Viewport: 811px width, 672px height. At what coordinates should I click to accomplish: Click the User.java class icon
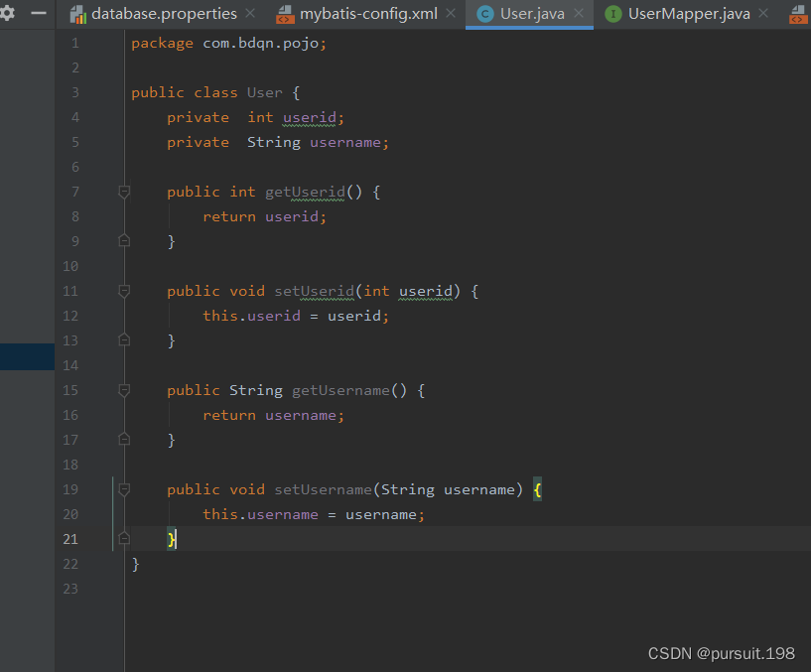pos(485,14)
